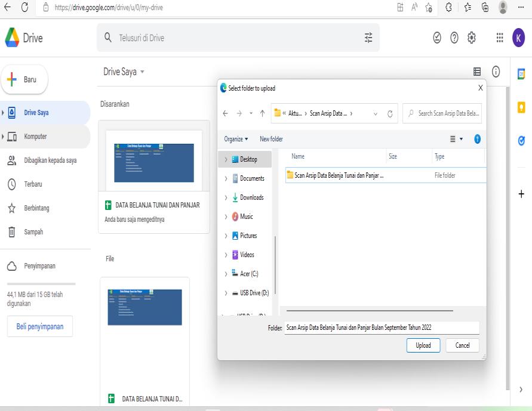The image size is (532, 411).
Task: Open Google Calendar side panel icon
Action: [521, 73]
